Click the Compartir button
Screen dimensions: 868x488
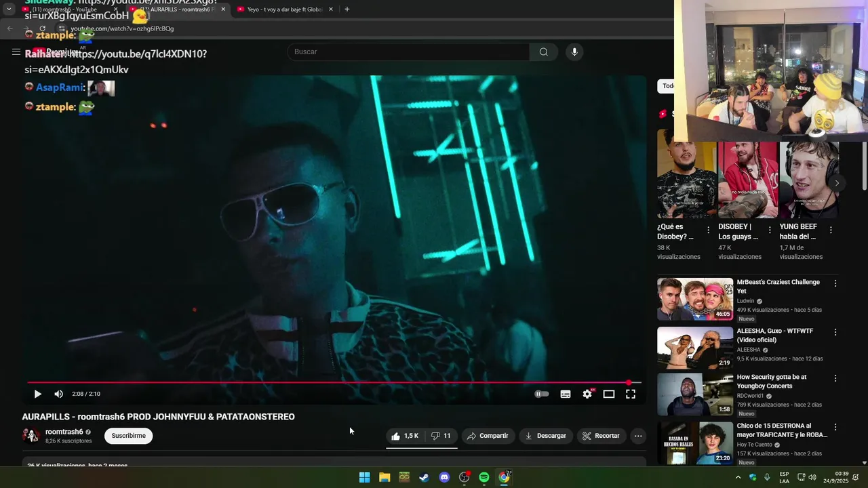point(488,436)
